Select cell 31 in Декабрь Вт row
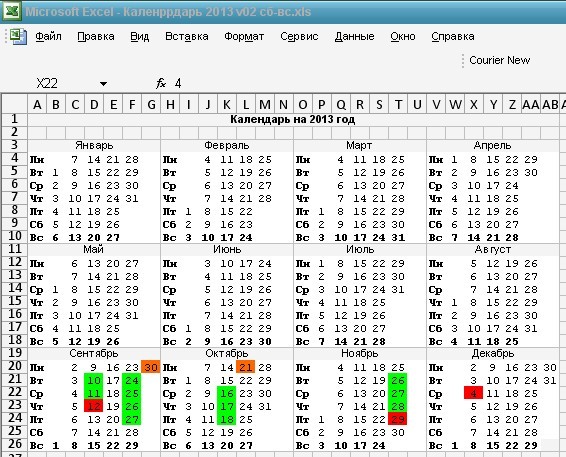Image resolution: width=566 pixels, height=457 pixels. tap(549, 380)
